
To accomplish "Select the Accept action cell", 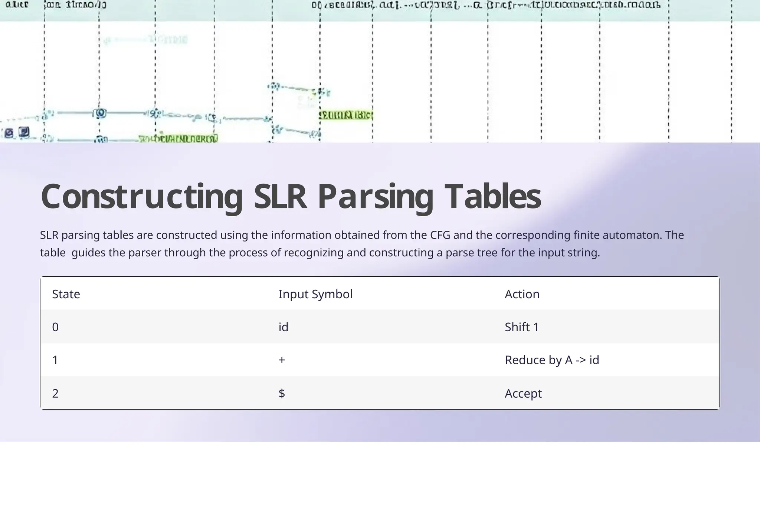I will point(523,393).
